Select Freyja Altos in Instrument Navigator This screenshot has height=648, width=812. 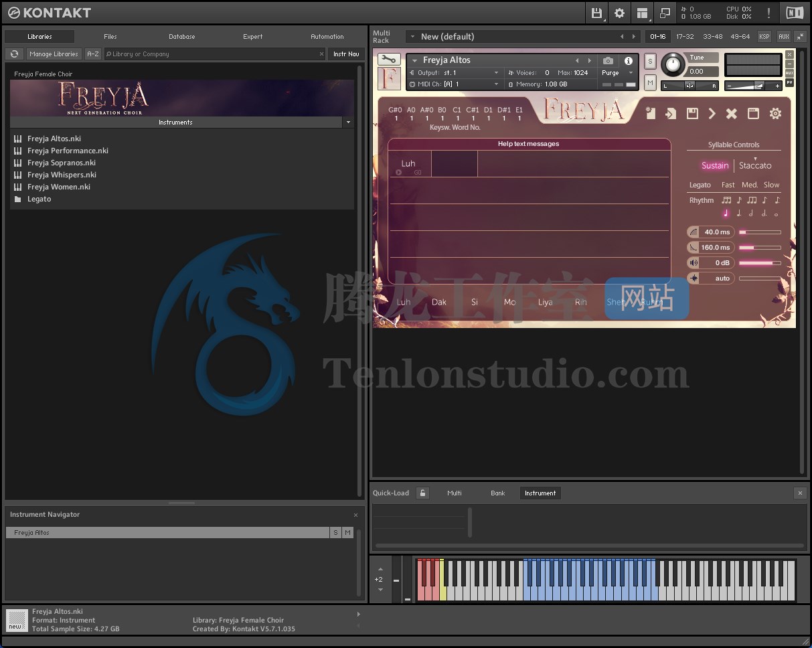point(167,532)
